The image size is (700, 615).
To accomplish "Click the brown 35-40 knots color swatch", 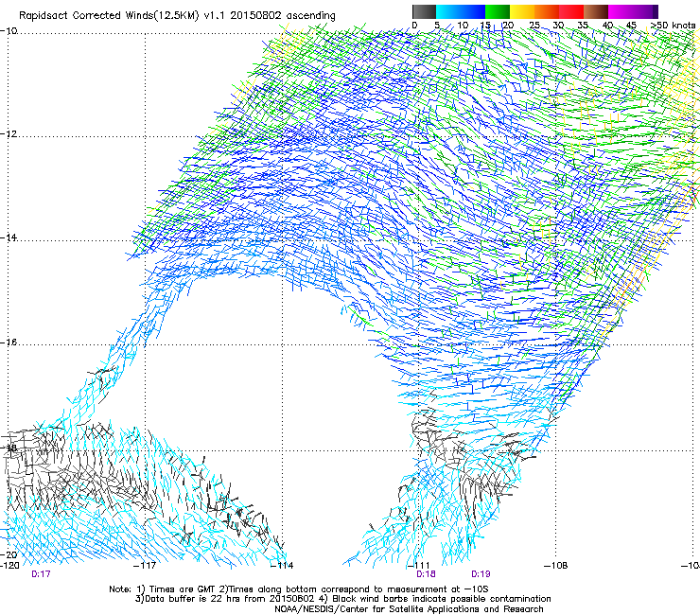I will pos(596,11).
